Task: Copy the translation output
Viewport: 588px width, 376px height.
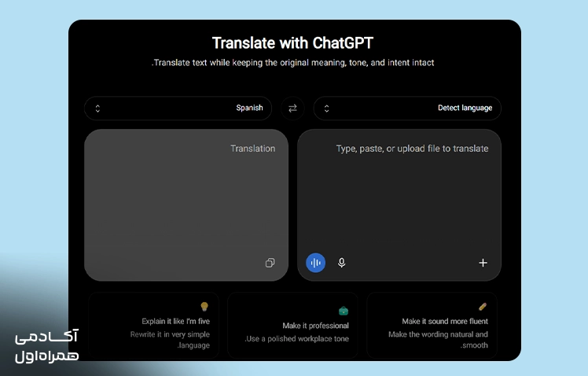Action: point(270,263)
